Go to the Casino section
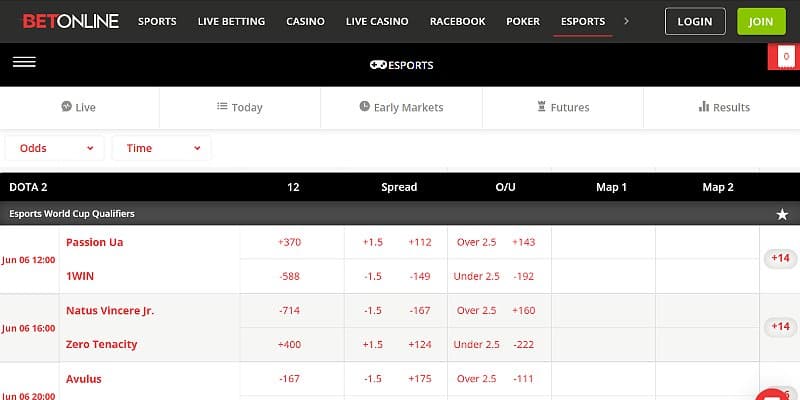800x400 pixels. pyautogui.click(x=305, y=21)
